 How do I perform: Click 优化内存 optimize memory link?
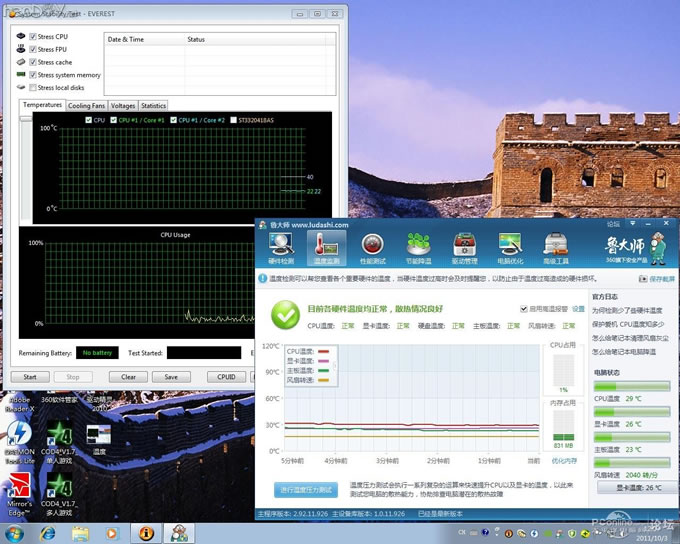pyautogui.click(x=563, y=461)
